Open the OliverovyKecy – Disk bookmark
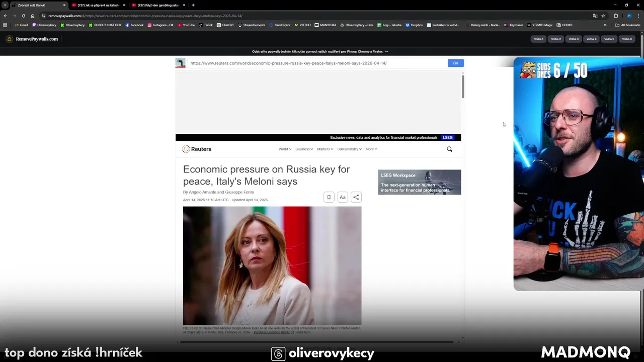 pyautogui.click(x=357, y=25)
